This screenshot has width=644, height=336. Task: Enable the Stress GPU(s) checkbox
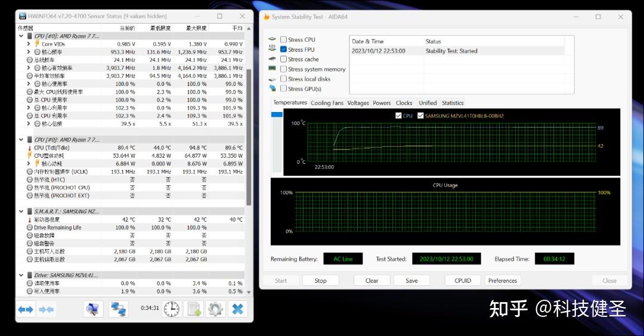(283, 89)
